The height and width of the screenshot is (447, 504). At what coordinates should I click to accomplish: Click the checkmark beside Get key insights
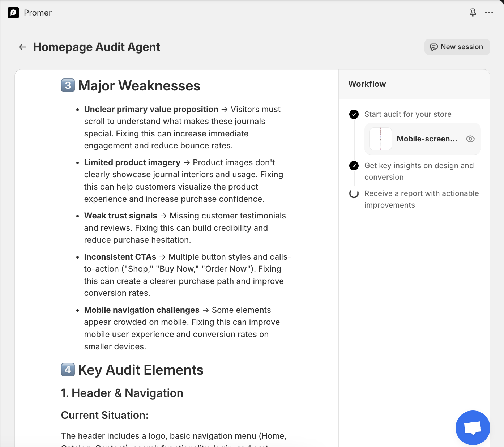(354, 166)
